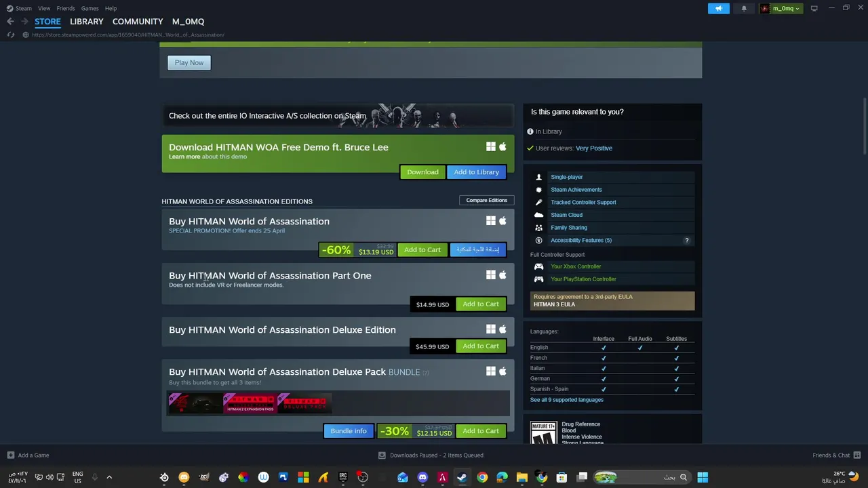Click the page vertical scrollbar thumb

click(864, 125)
